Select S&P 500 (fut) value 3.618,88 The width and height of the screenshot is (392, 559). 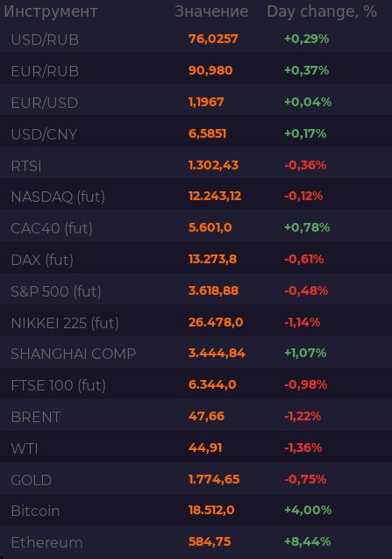click(213, 290)
